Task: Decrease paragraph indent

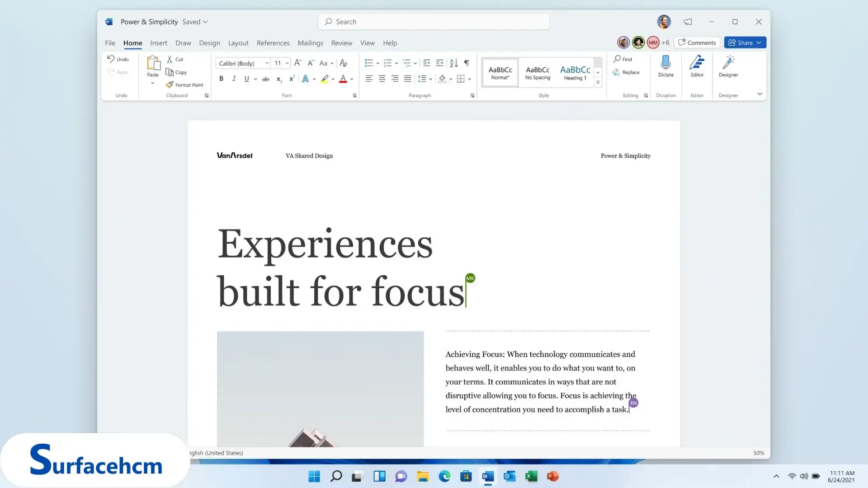Action: point(427,63)
